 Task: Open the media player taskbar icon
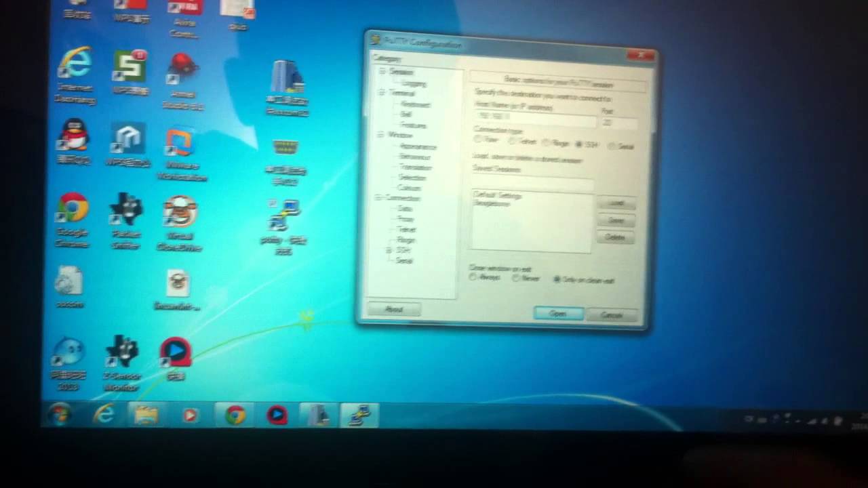(x=191, y=415)
